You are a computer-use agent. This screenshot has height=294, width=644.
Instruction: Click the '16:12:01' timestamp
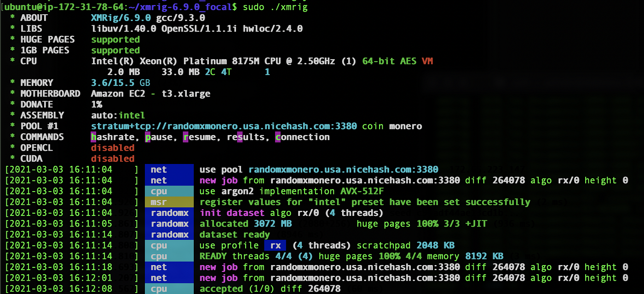[91, 278]
